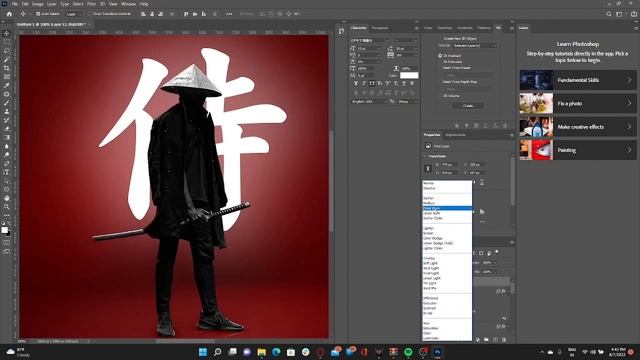
Task: Click the Faux Bold style icon
Action: [x=356, y=84]
